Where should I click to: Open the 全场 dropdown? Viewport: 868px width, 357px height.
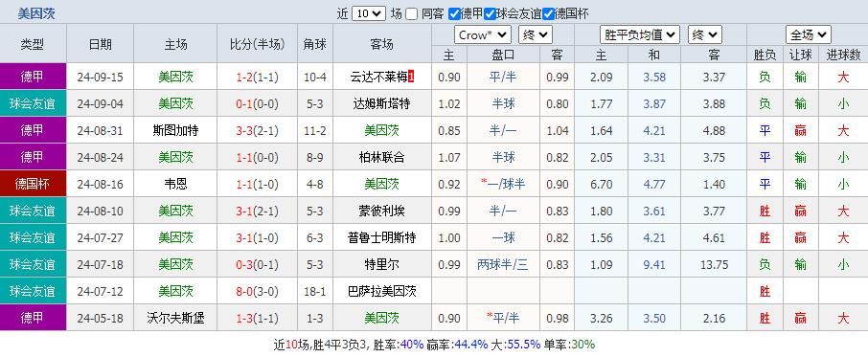[x=809, y=35]
